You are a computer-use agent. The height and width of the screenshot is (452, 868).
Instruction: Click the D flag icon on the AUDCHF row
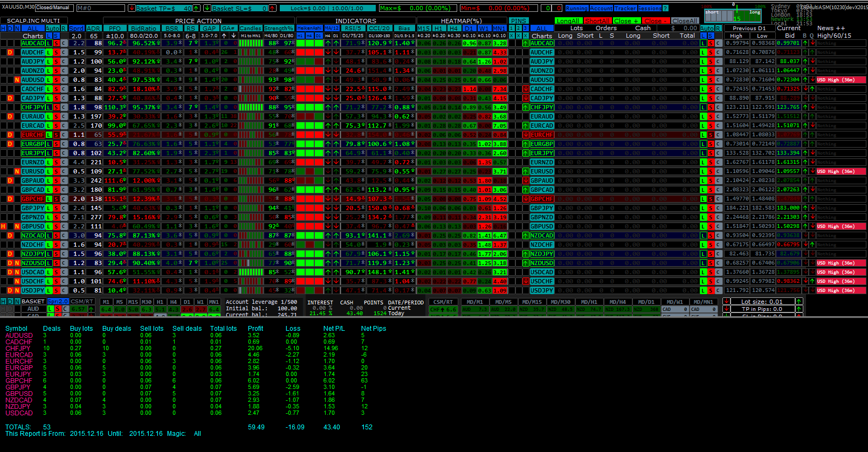[x=10, y=52]
